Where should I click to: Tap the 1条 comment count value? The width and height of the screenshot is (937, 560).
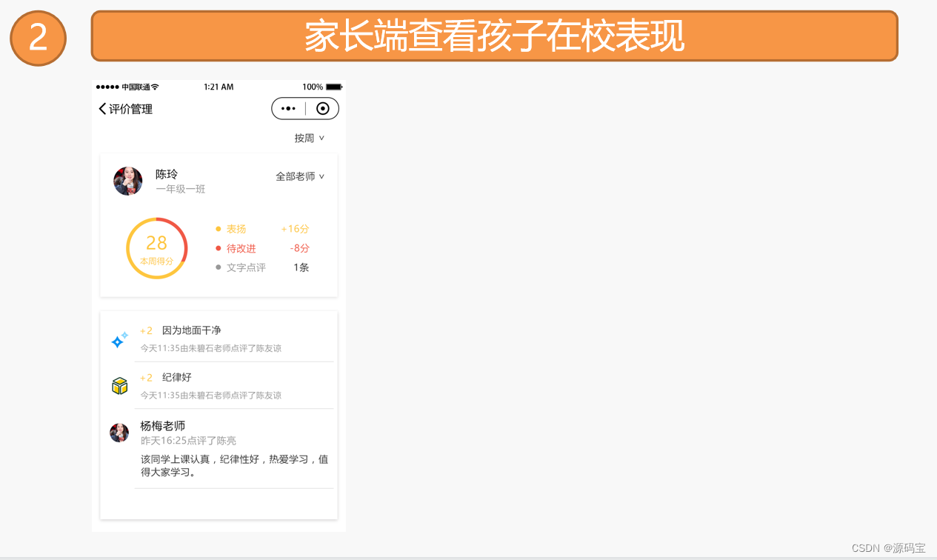click(301, 267)
